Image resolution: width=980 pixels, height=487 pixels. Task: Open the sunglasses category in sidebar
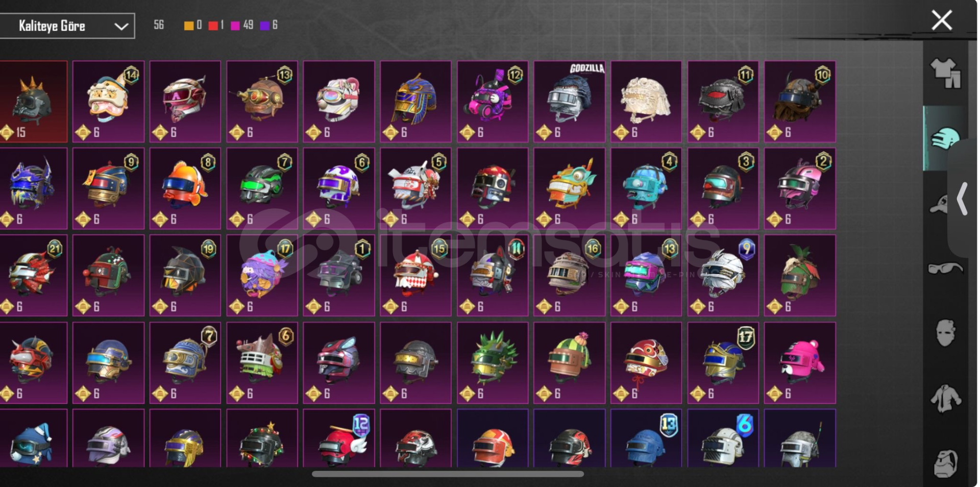click(945, 268)
